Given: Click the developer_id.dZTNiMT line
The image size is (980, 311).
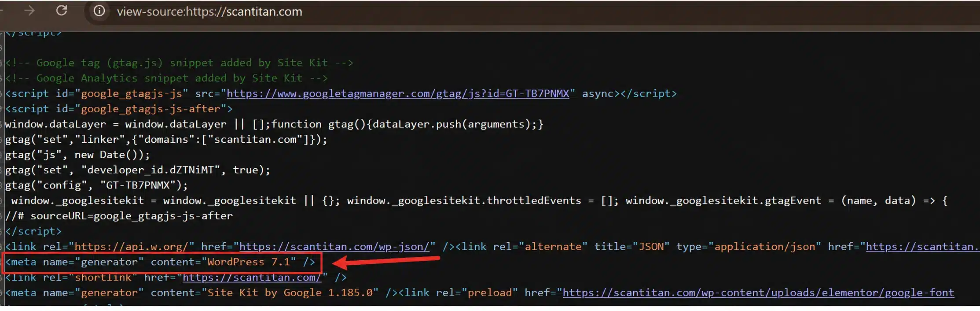Looking at the screenshot, I should tap(138, 170).
